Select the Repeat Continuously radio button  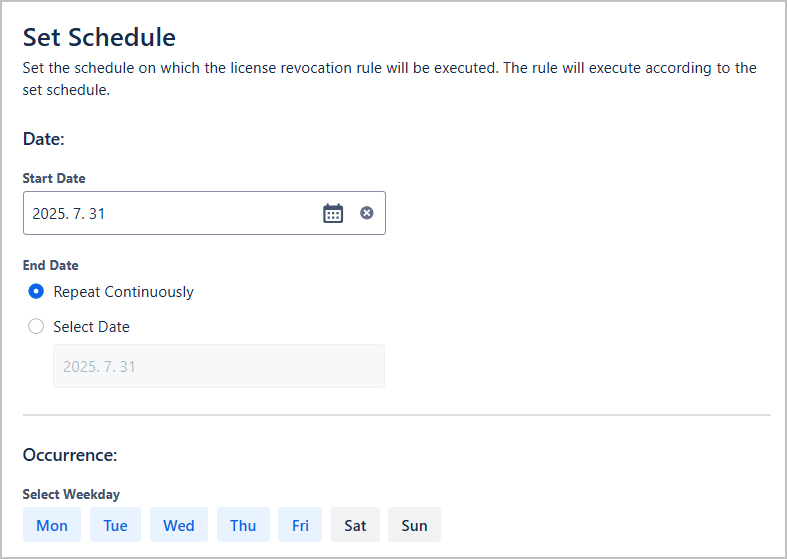coord(36,291)
